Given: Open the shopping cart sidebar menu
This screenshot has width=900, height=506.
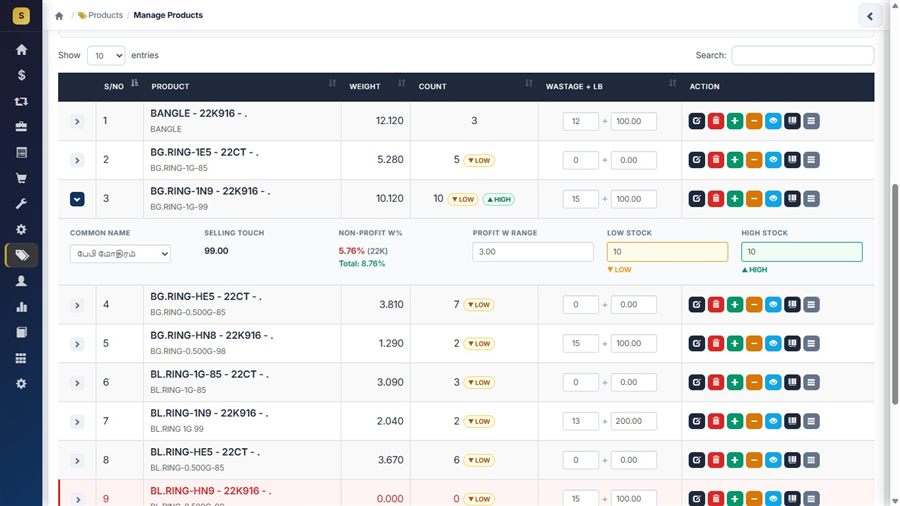Looking at the screenshot, I should point(21,178).
